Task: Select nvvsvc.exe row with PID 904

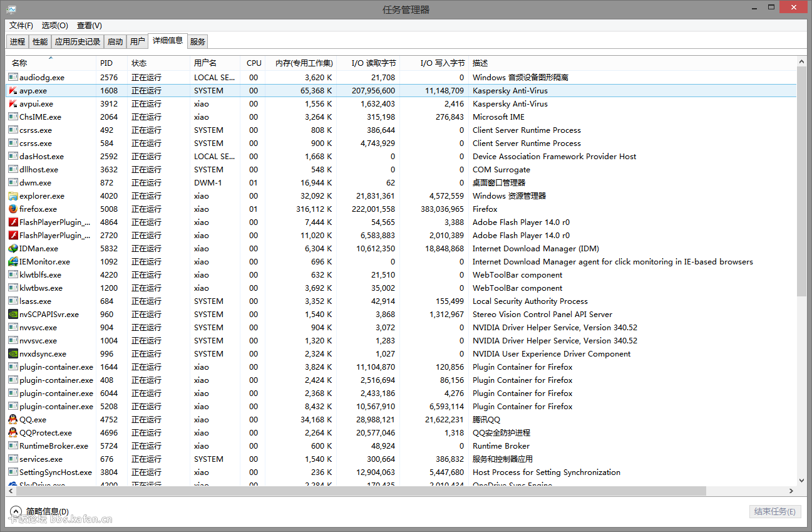Action: [401, 327]
